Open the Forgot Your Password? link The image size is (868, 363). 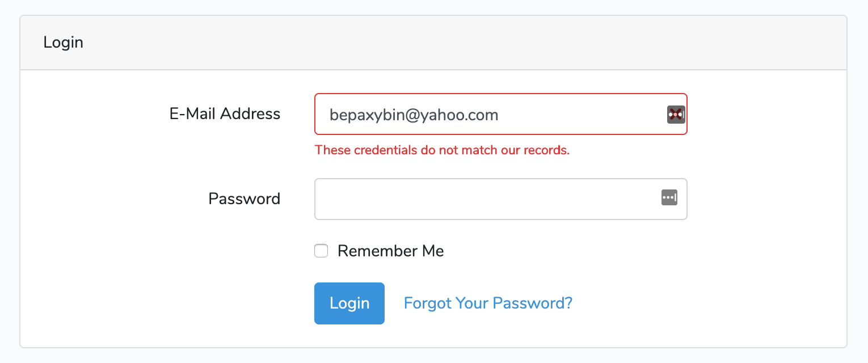pyautogui.click(x=488, y=303)
